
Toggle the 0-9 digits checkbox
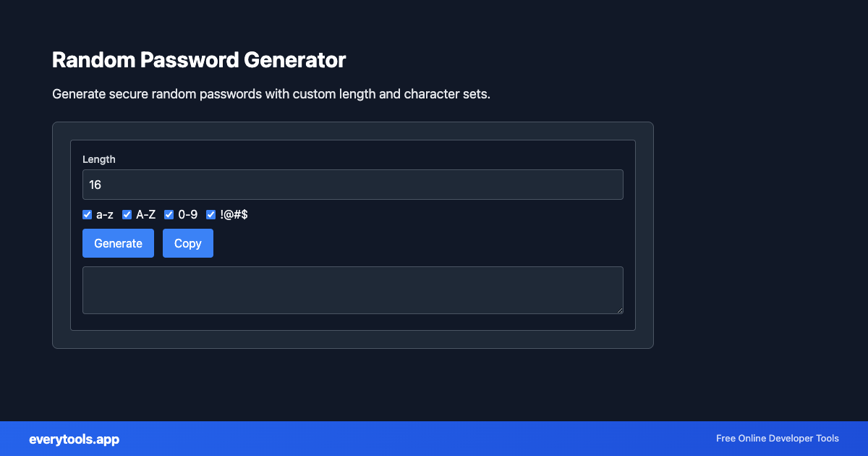(169, 214)
